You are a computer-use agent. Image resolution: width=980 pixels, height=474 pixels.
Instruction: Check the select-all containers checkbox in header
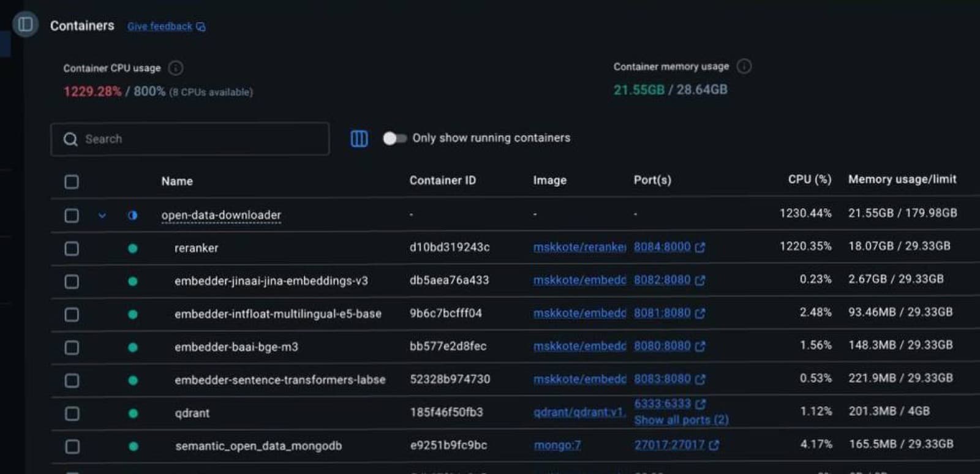click(72, 182)
